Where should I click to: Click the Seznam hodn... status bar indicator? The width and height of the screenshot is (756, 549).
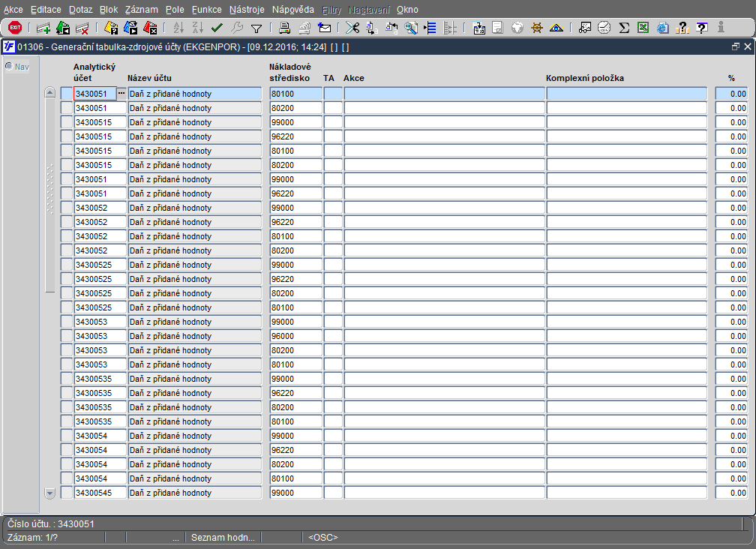coord(223,538)
